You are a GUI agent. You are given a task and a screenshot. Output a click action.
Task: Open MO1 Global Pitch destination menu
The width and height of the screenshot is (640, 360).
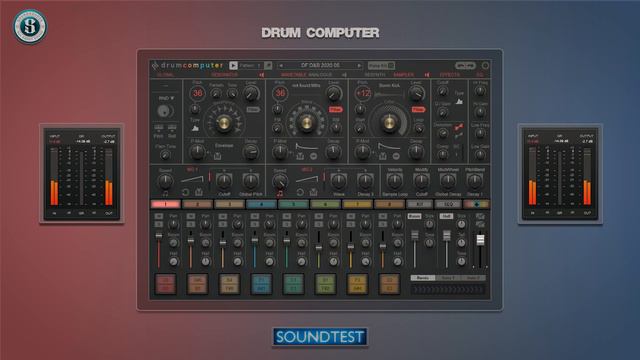pyautogui.click(x=251, y=194)
